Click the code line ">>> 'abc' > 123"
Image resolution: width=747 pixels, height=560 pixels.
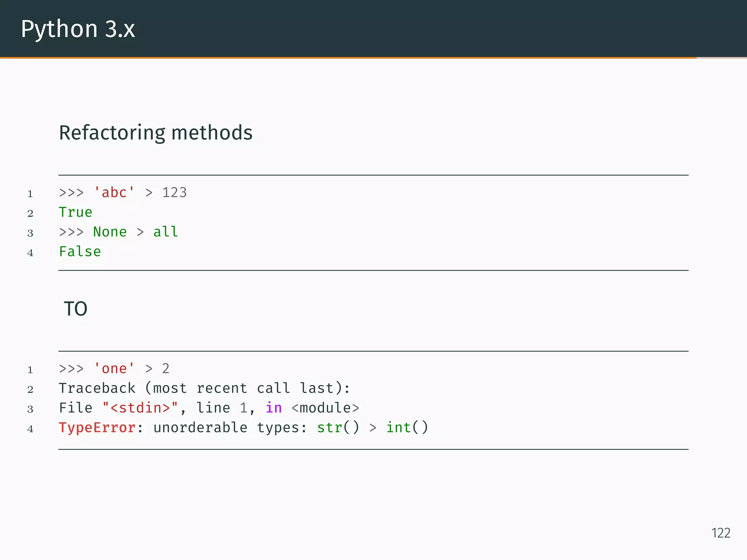[x=123, y=192]
